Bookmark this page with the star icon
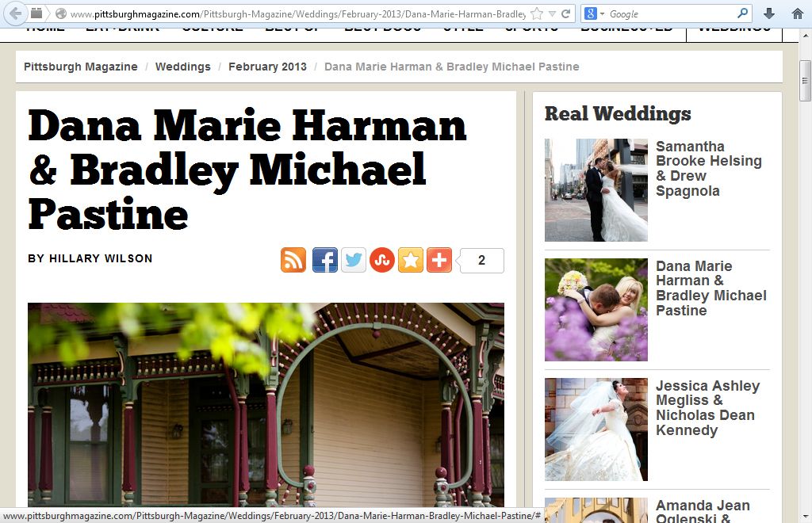The width and height of the screenshot is (812, 523). (537, 14)
